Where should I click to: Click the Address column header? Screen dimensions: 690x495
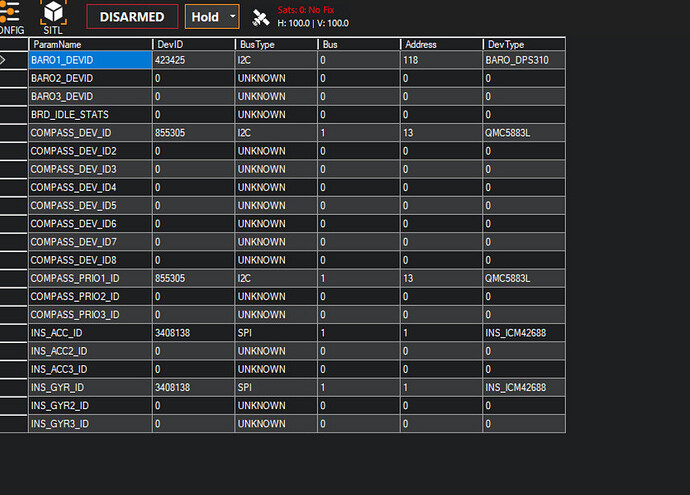click(x=442, y=44)
